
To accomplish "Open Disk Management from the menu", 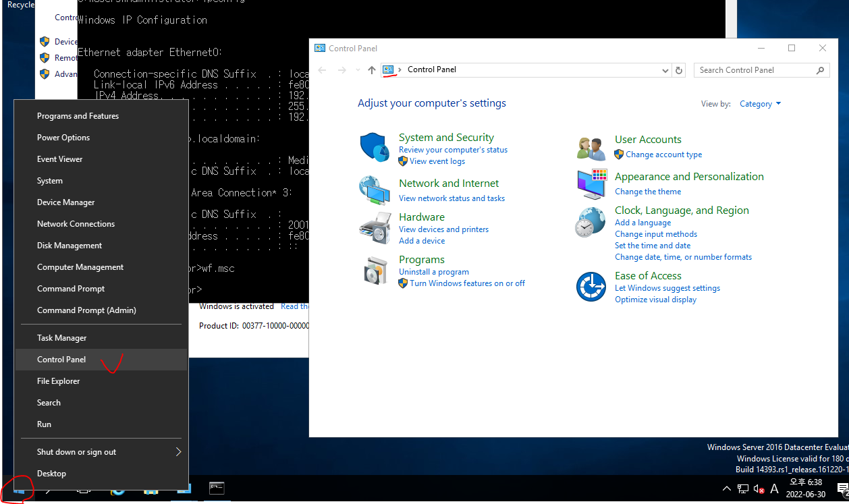I will click(101, 246).
